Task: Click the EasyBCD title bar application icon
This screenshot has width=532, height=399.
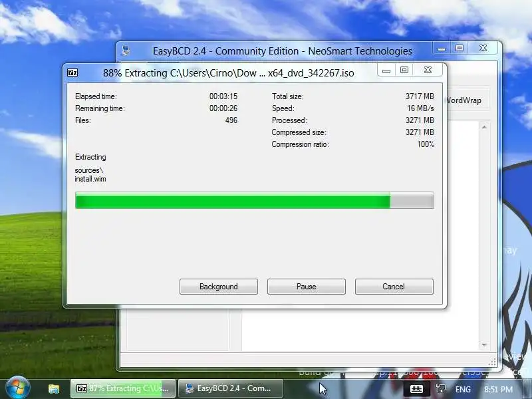Action: coord(126,51)
